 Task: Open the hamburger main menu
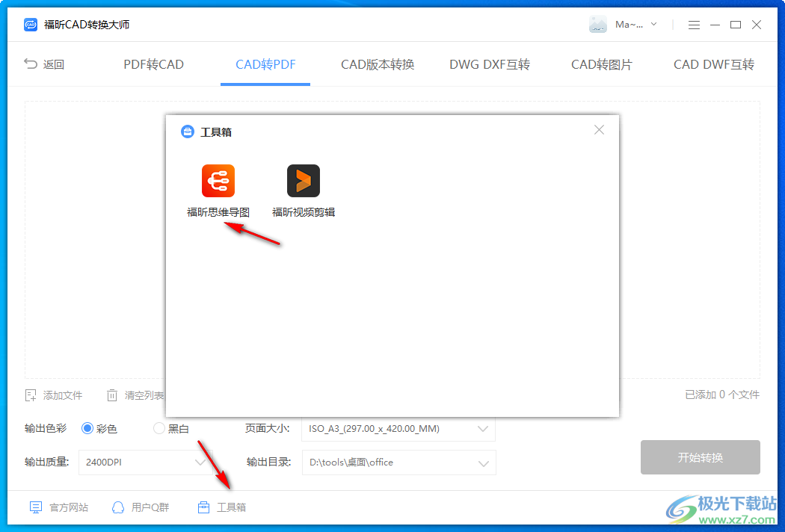point(694,25)
